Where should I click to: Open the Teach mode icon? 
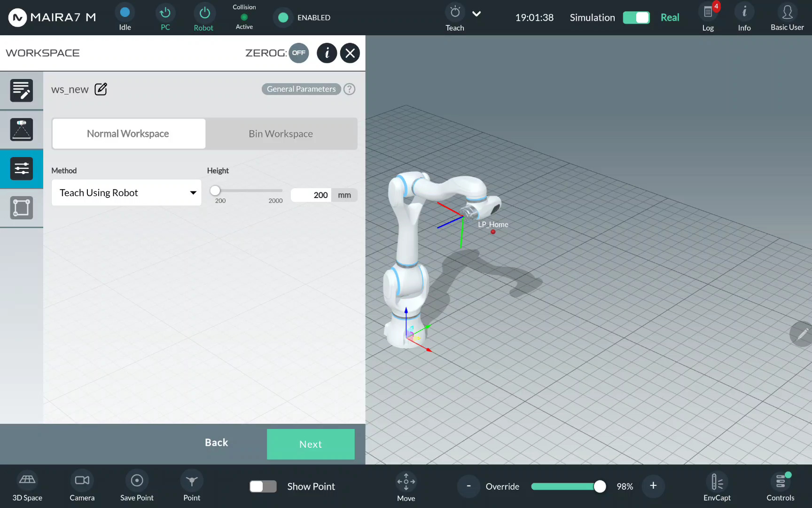[455, 12]
